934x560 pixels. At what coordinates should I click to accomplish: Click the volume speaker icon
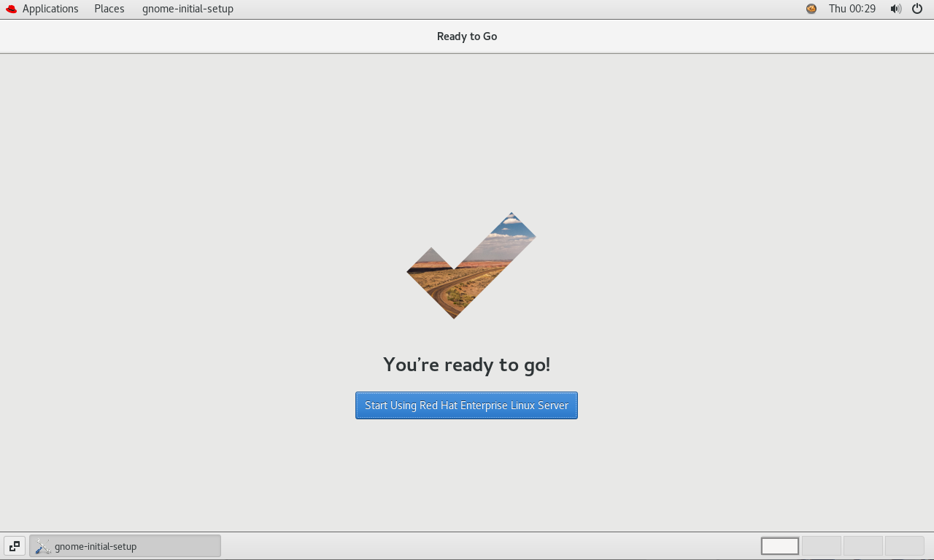[896, 9]
